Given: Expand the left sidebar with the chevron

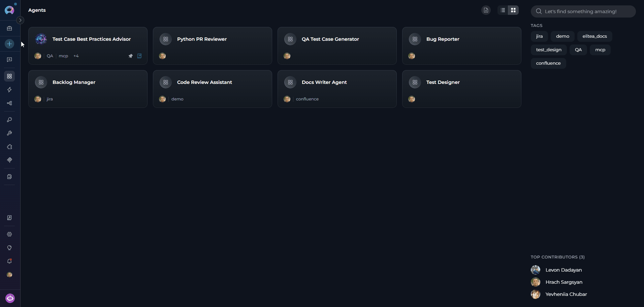Looking at the screenshot, I should [20, 20].
